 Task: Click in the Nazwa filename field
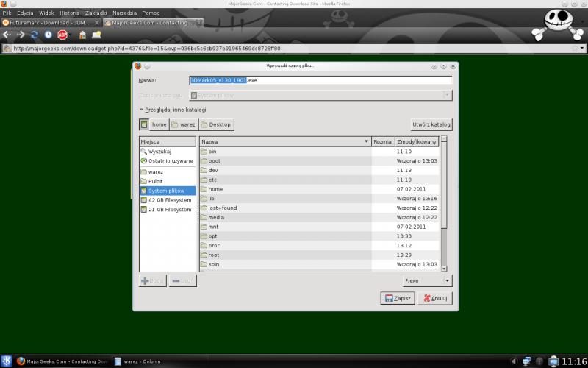click(319, 79)
